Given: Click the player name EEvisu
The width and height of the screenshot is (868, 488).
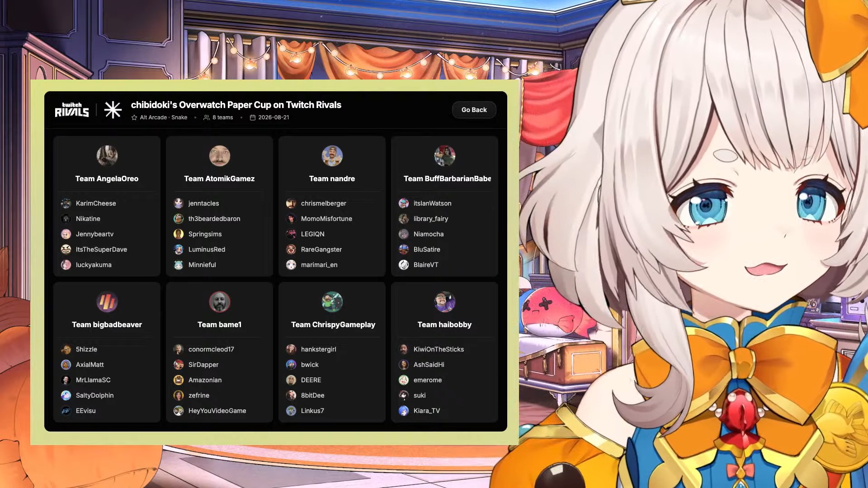Looking at the screenshot, I should [x=86, y=411].
